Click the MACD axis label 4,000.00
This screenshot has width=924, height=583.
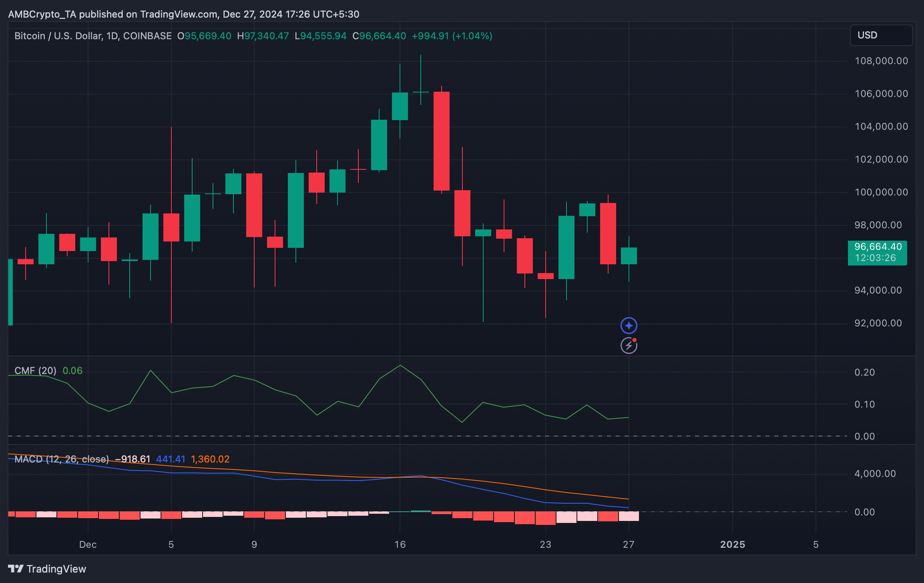coord(875,474)
